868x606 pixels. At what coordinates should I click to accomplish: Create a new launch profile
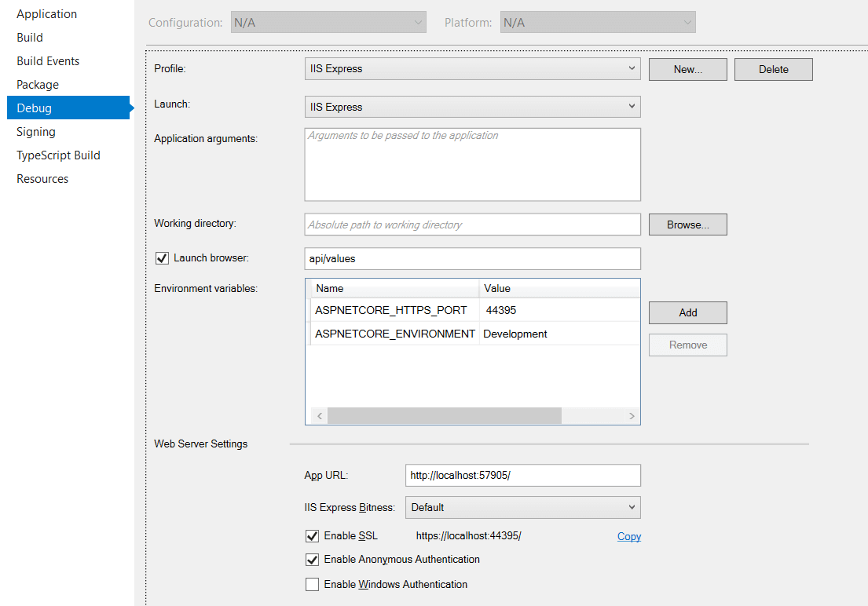point(687,69)
